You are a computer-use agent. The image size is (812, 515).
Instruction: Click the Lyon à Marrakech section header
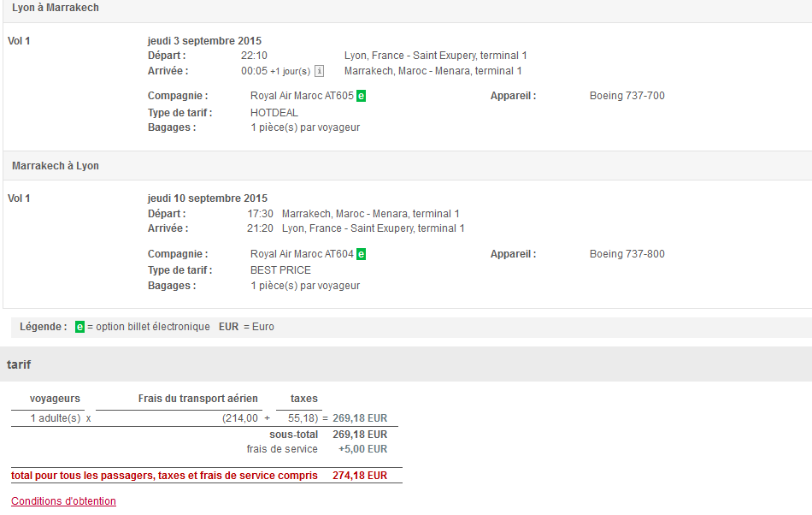[x=56, y=8]
